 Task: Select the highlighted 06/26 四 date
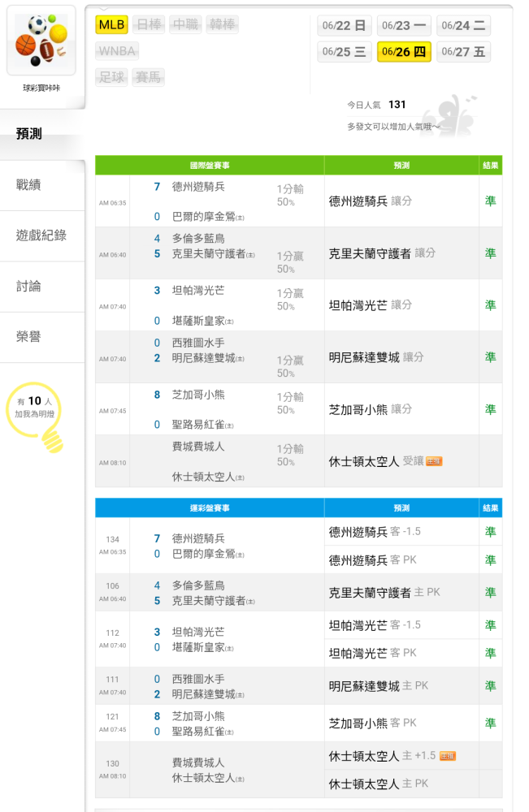[x=404, y=52]
